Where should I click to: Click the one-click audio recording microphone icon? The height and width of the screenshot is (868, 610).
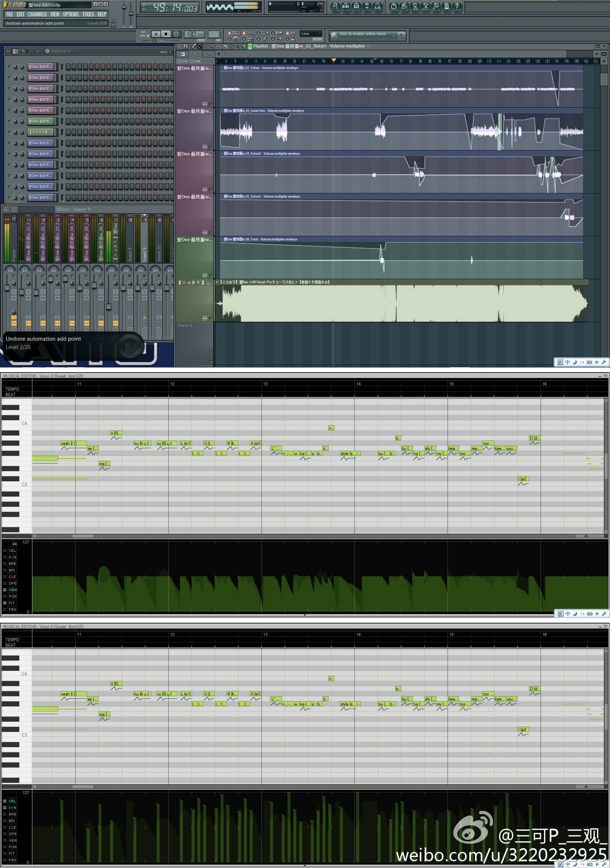tap(436, 6)
